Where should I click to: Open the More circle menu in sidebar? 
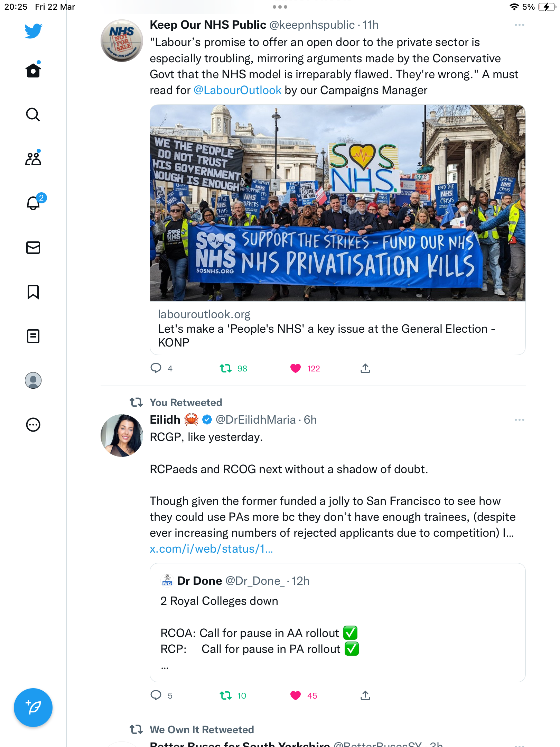(33, 425)
